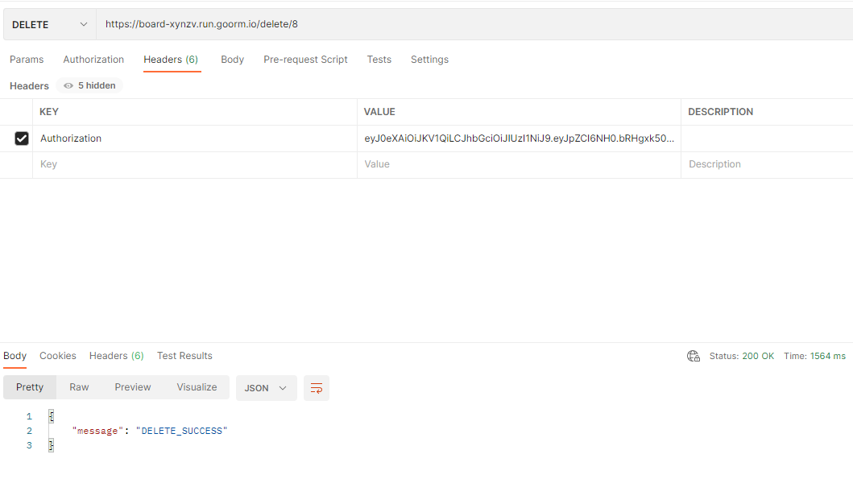Viewport: 853px width, 504px height.
Task: Click the empty Description placeholder field
Action: (x=767, y=164)
